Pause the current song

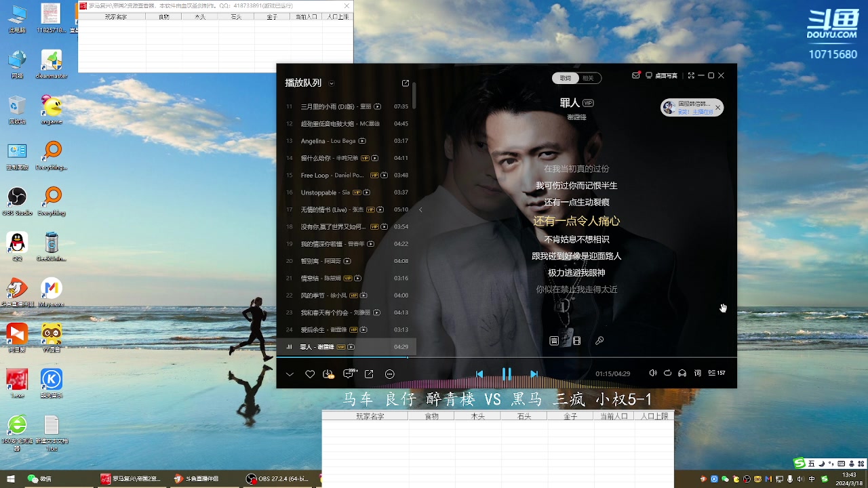pyautogui.click(x=507, y=374)
